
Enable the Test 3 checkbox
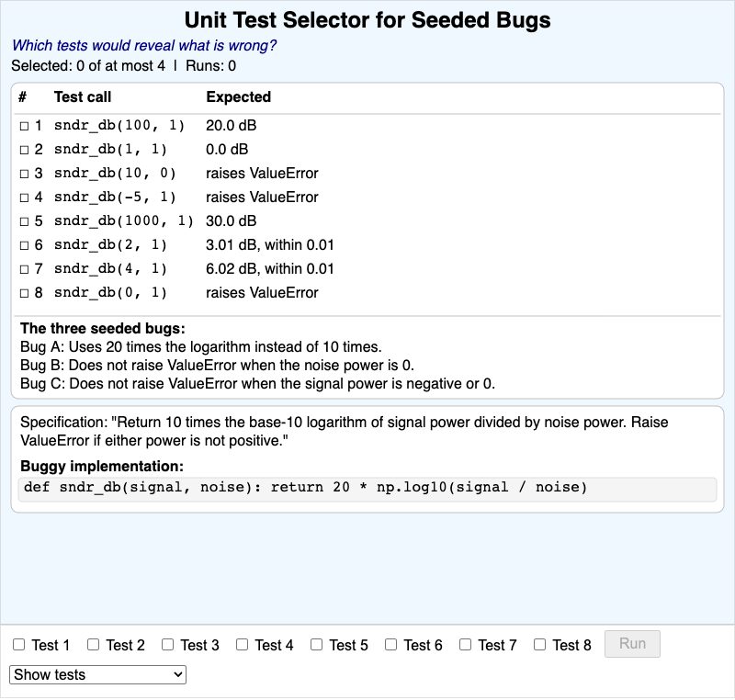pyautogui.click(x=168, y=644)
